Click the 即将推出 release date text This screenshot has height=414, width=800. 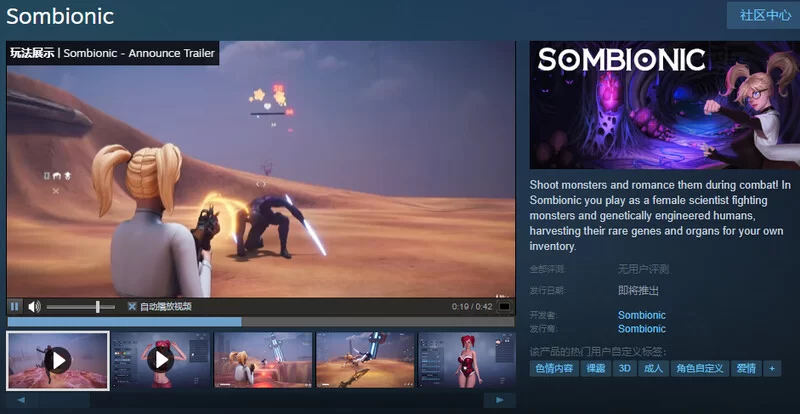(638, 290)
